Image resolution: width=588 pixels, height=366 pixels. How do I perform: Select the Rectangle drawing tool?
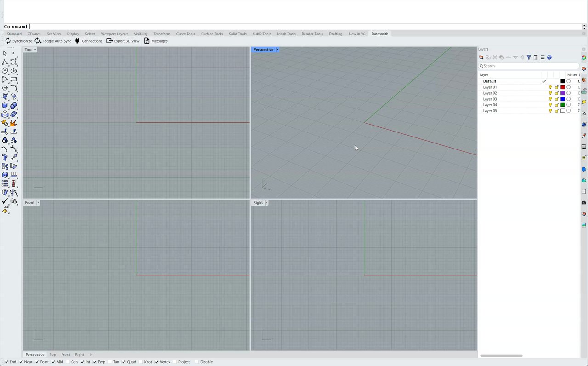14,80
